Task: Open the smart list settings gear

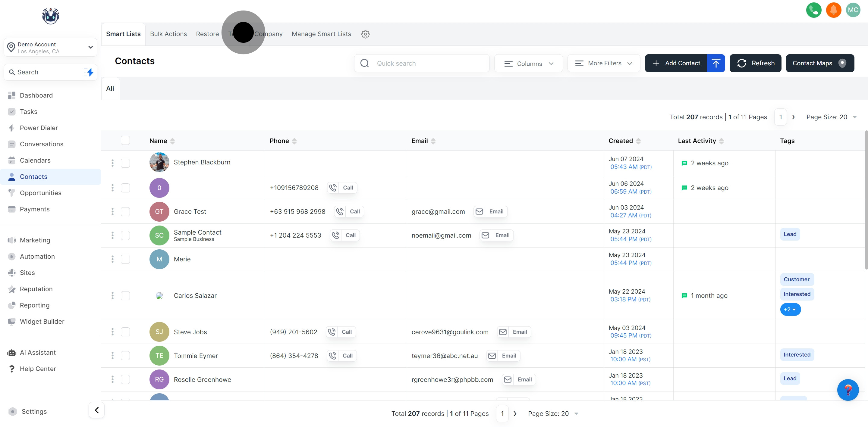Action: [365, 34]
